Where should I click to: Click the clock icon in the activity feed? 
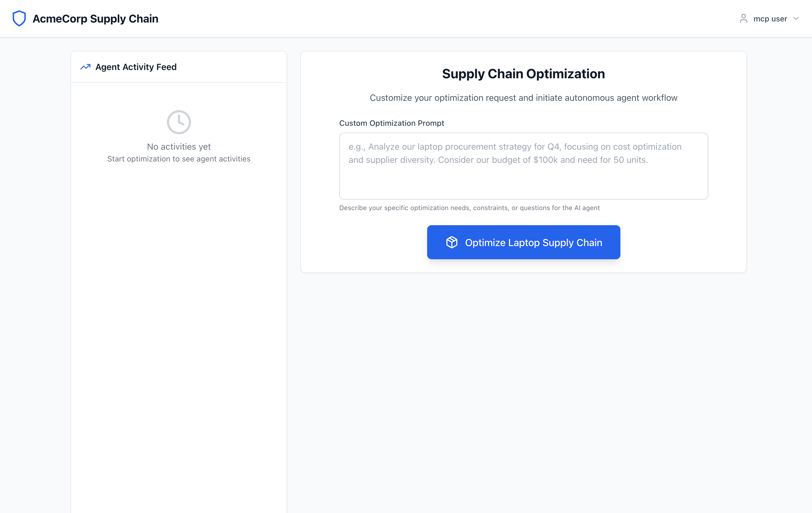[x=179, y=122]
